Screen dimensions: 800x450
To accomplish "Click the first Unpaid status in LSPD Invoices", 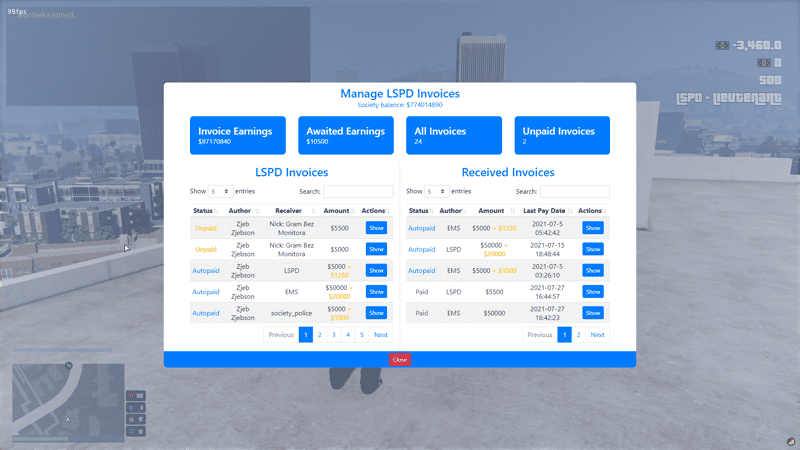I will [x=206, y=228].
